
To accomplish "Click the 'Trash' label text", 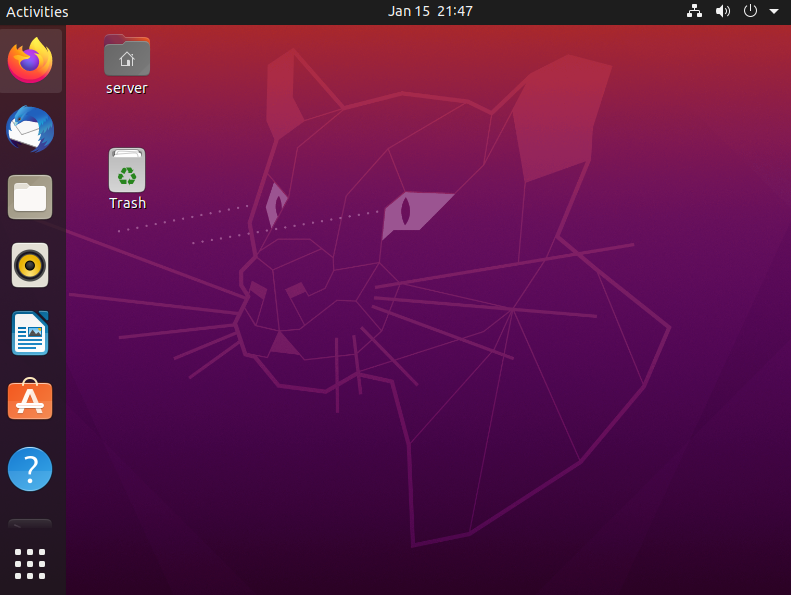I will (127, 203).
